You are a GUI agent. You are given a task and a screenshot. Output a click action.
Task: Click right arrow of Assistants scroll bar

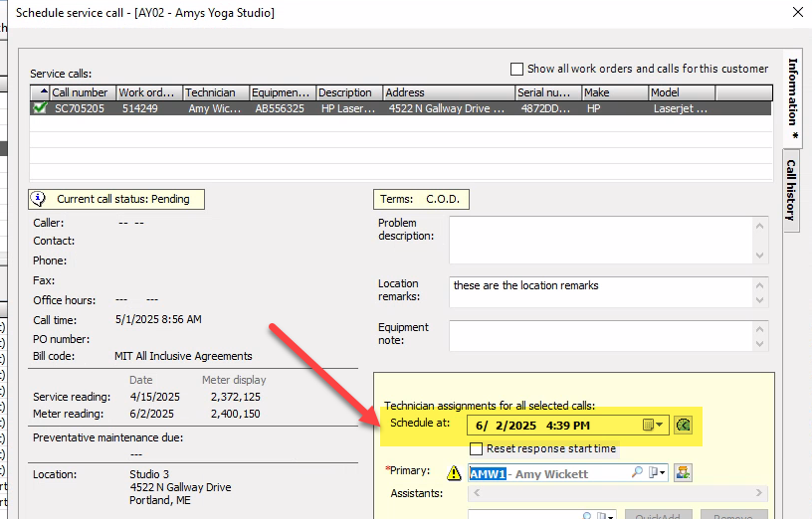click(759, 492)
